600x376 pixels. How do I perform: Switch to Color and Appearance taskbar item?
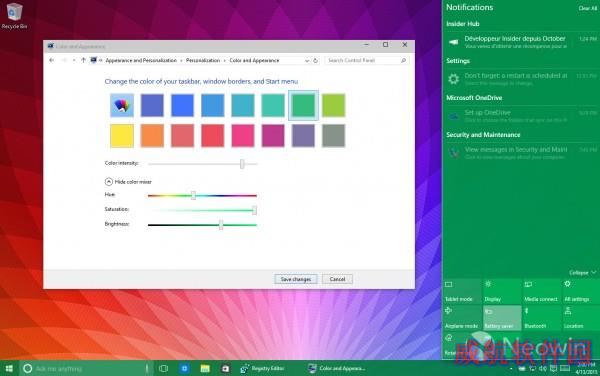(x=337, y=368)
